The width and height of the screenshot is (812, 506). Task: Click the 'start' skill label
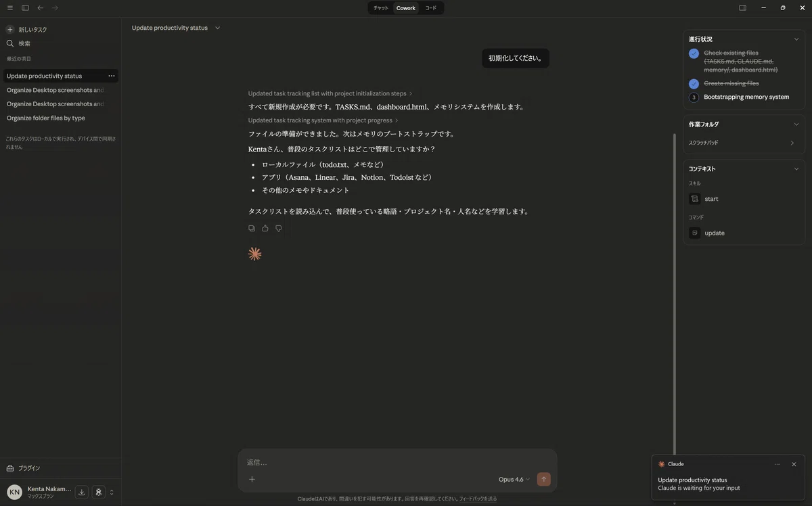pyautogui.click(x=711, y=199)
